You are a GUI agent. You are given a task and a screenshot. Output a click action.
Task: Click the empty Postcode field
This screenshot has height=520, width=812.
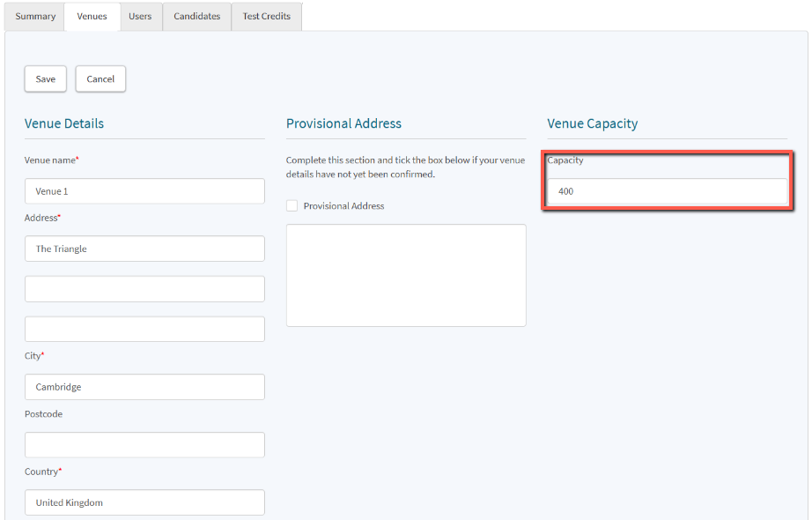(144, 445)
